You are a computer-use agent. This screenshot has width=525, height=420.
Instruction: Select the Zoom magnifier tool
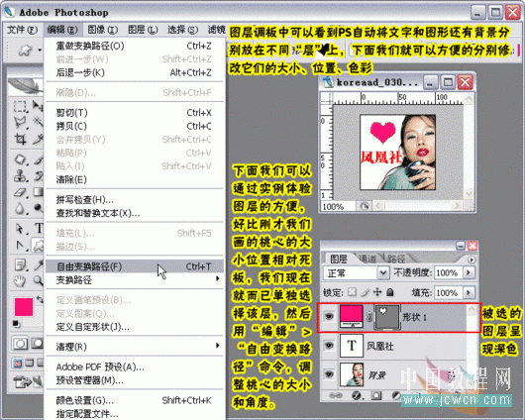(39, 280)
